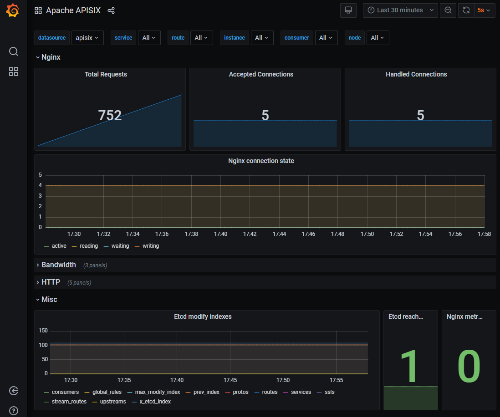Zoom out the time range
This screenshot has width=500, height=417.
pyautogui.click(x=448, y=10)
